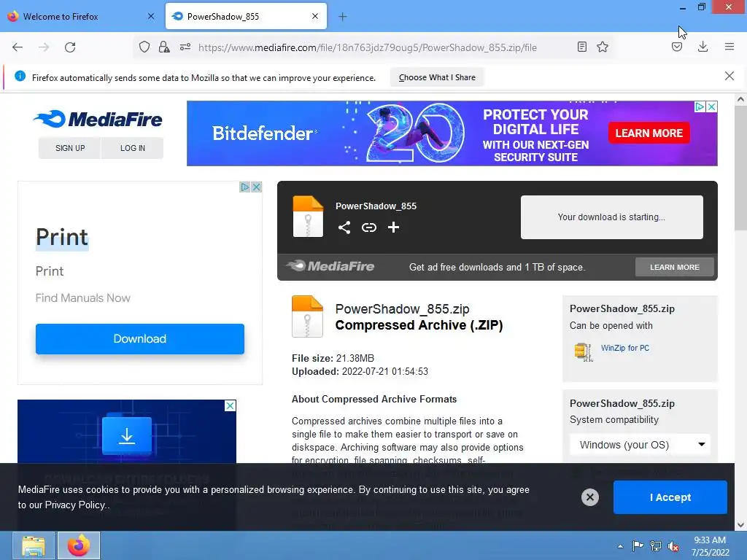Open the tracking protection shield icon
The image size is (747, 560).
click(144, 47)
